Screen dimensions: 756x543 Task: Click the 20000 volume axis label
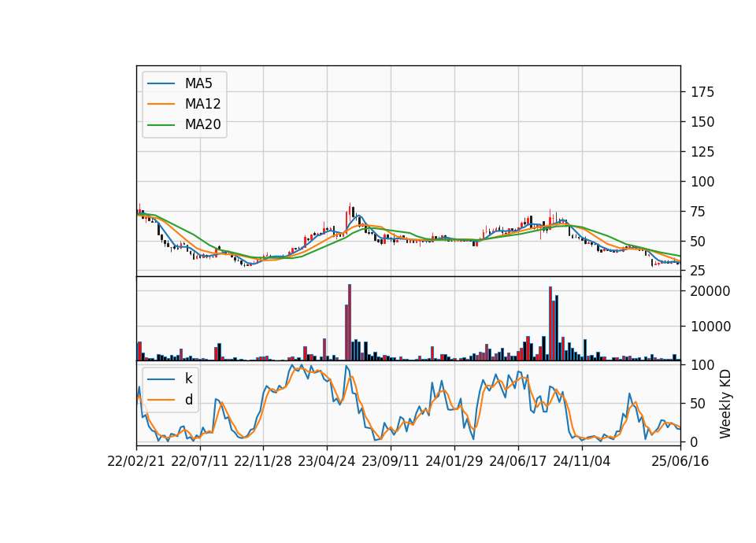pyautogui.click(x=710, y=291)
